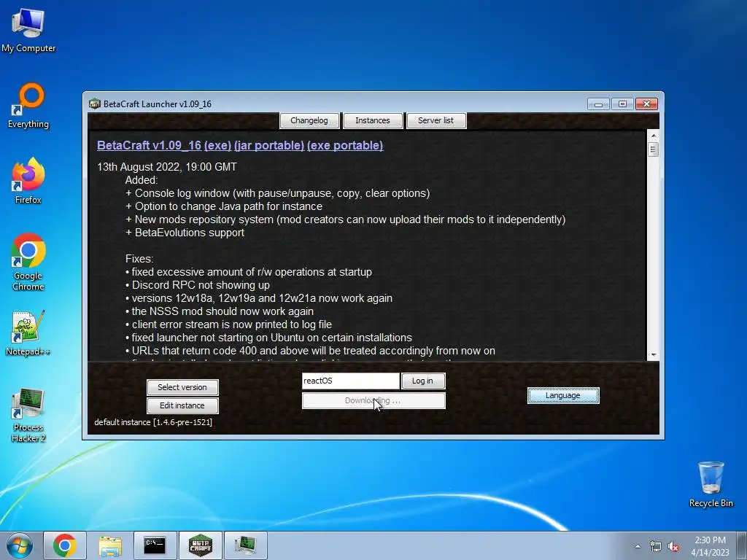Click the Windows Start orb
The width and height of the screenshot is (747, 560).
(20, 545)
